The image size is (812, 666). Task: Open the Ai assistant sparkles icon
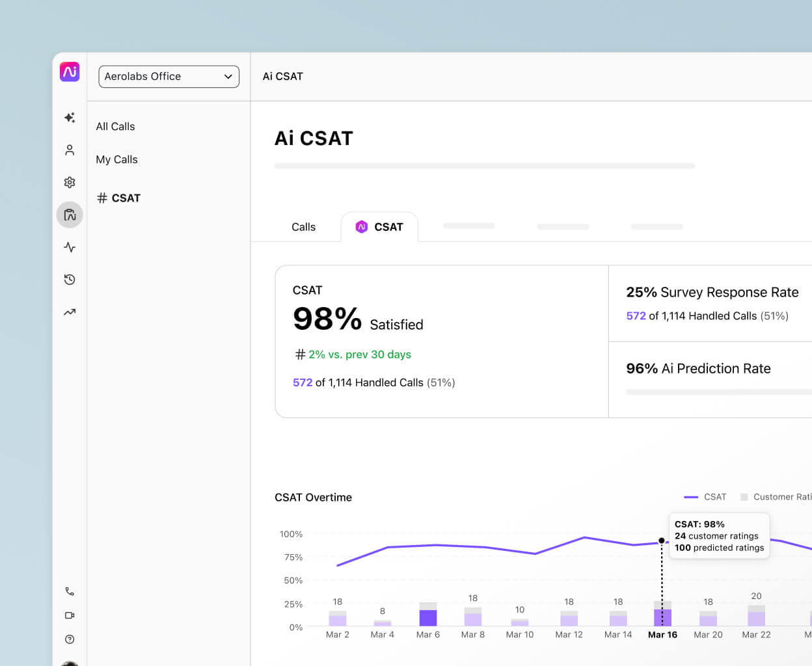(x=70, y=118)
